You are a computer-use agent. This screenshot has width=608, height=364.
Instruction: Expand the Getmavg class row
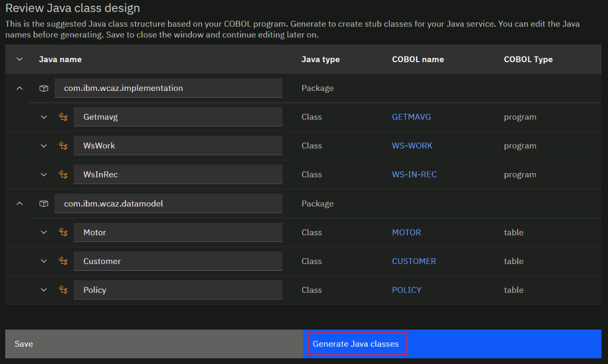(x=44, y=117)
